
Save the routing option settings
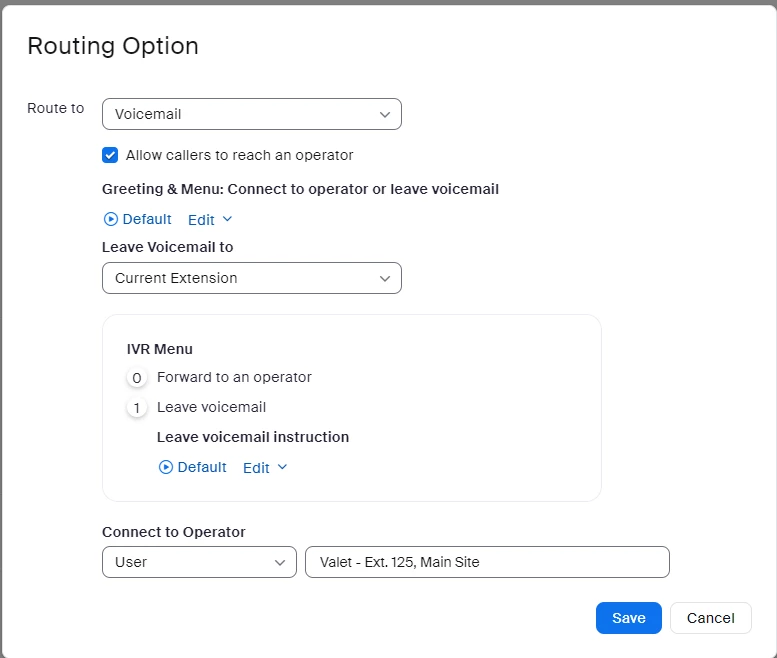coord(628,618)
